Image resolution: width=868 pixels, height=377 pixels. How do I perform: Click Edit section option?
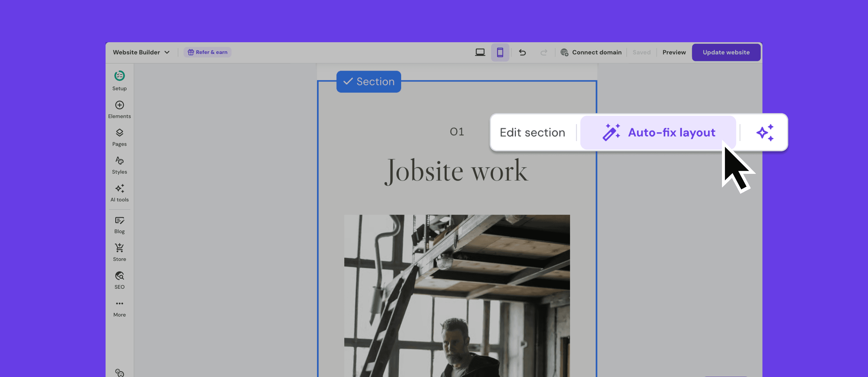[532, 133]
